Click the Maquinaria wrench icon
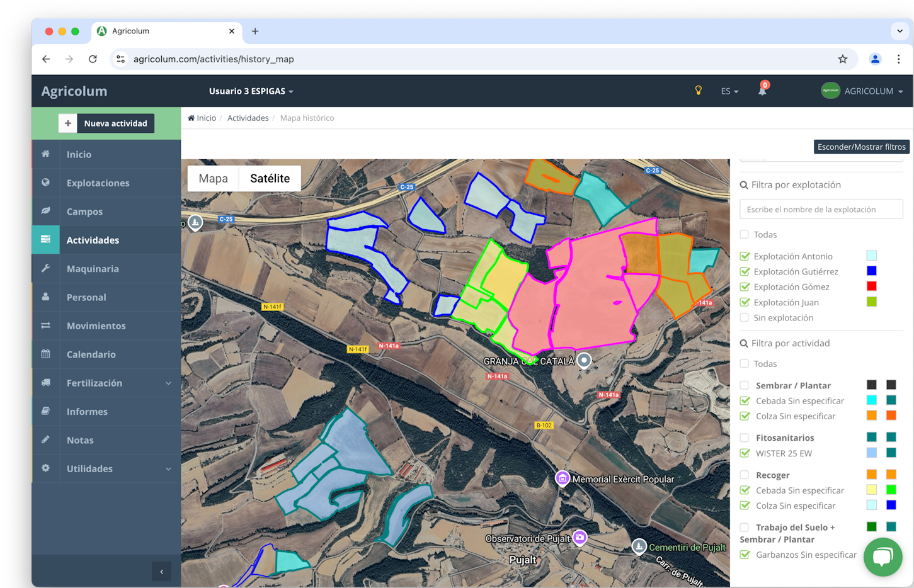 [45, 268]
